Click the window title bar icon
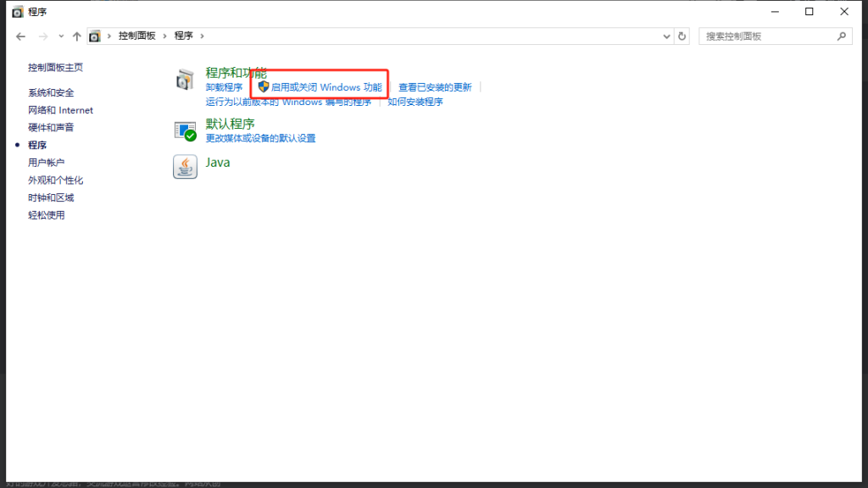Screen dimensions: 868x488 (18, 12)
